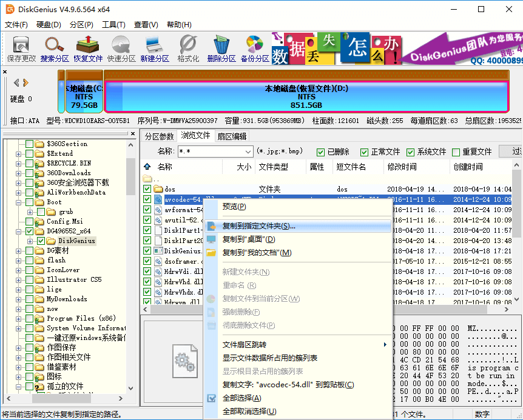Screen dimensions: 523x420
Task: Click the 快速分区 (Quick Partition) icon
Action: click(120, 48)
